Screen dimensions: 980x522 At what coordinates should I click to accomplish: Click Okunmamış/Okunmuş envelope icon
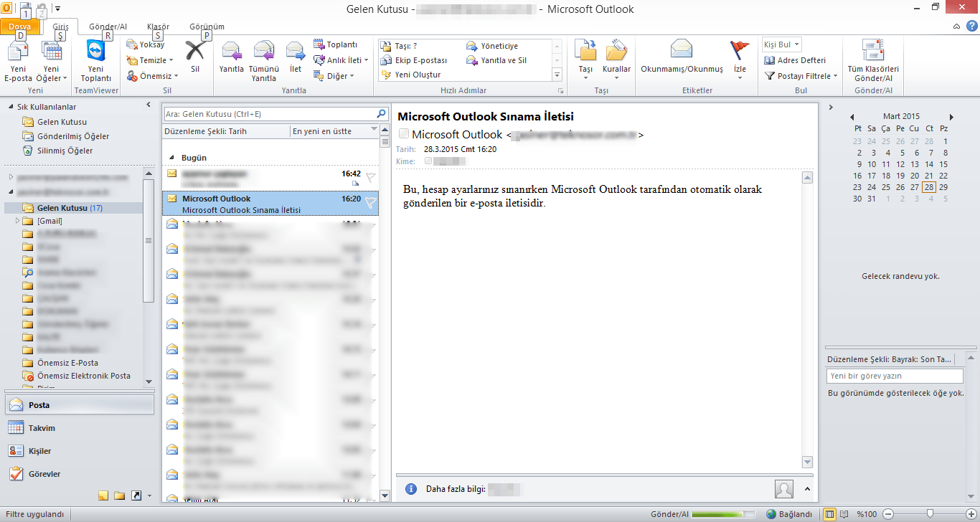[x=681, y=50]
